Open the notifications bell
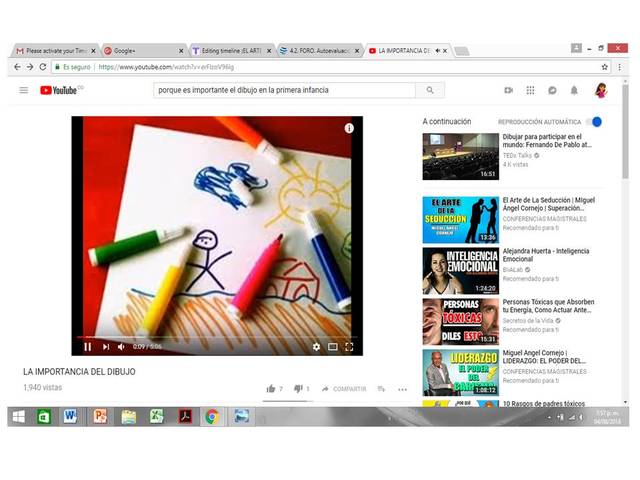The image size is (640, 480). [574, 90]
